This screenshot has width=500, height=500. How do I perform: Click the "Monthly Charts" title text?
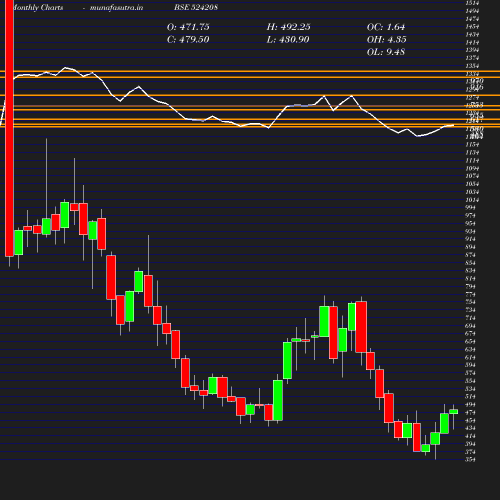(x=38, y=7)
